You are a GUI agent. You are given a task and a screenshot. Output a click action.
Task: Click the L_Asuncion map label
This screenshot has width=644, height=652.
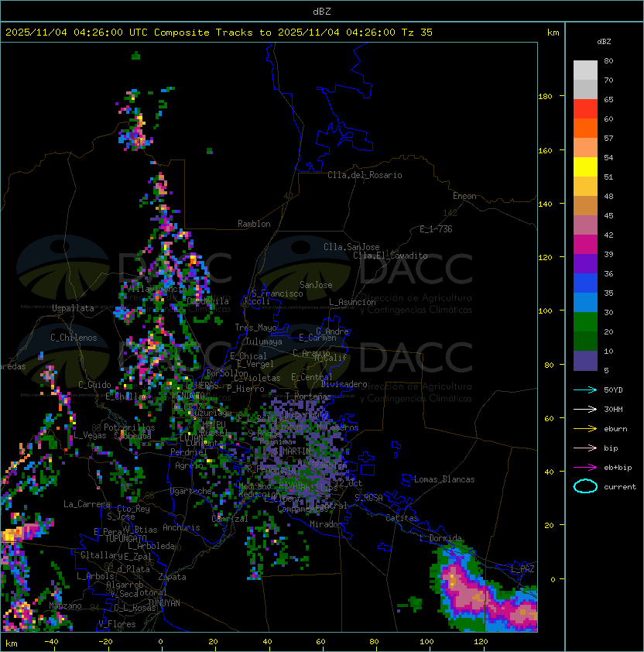coord(352,302)
